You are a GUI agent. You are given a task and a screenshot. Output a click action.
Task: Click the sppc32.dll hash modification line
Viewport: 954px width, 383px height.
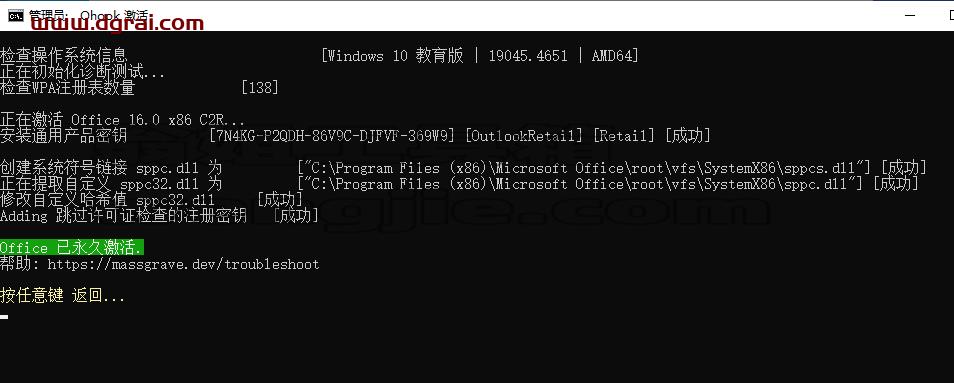pos(151,199)
